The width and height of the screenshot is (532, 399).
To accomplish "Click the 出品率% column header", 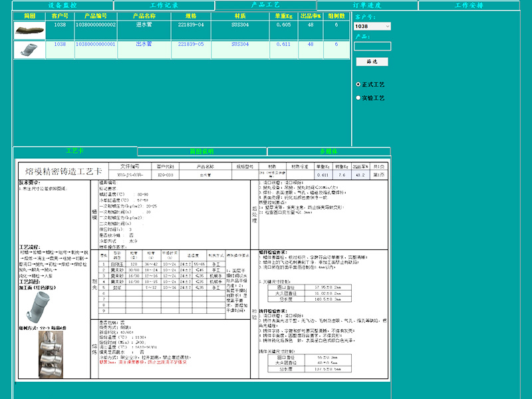I will [x=311, y=16].
